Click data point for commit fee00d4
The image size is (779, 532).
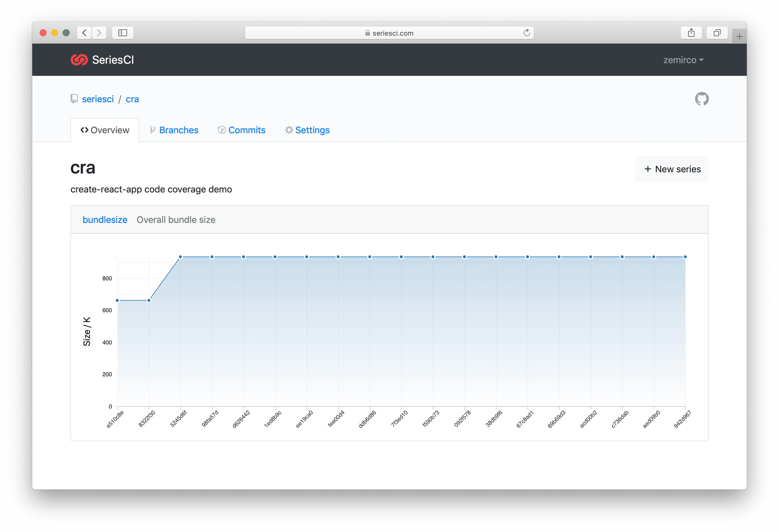click(x=338, y=257)
